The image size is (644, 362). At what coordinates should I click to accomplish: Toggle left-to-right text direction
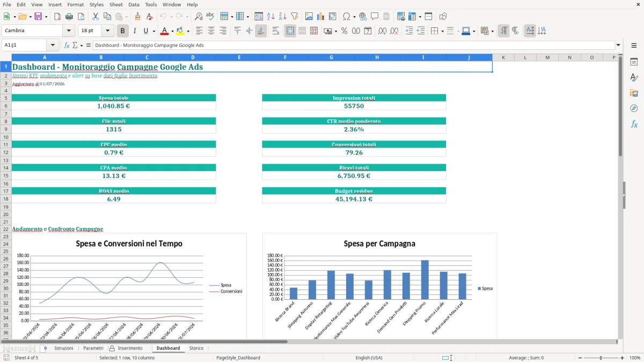[503, 31]
